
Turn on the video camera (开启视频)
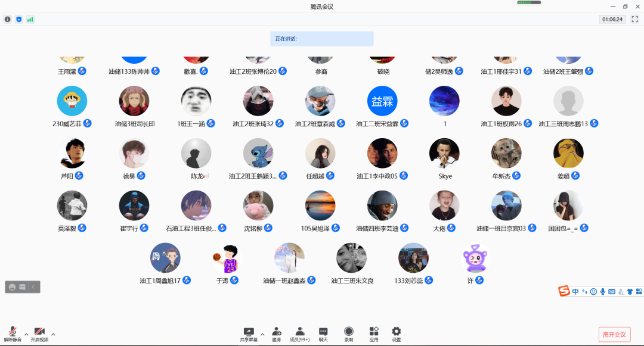pyautogui.click(x=39, y=334)
